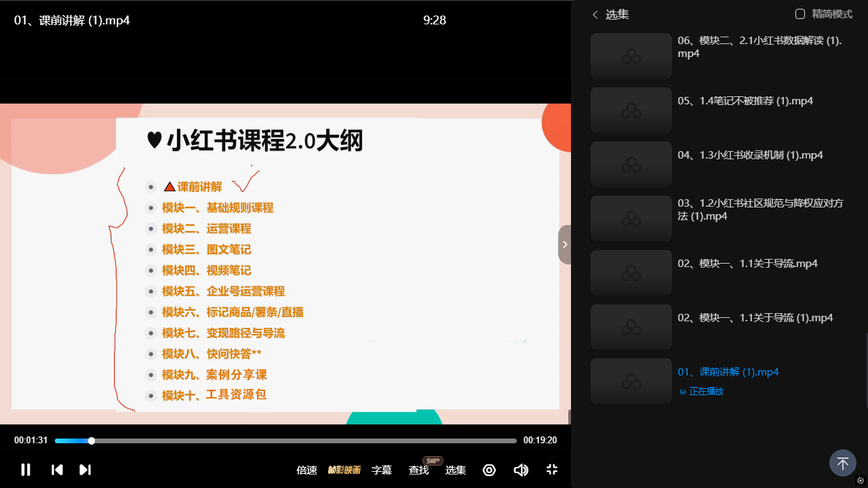Pause the video playback
Image resolution: width=868 pixels, height=488 pixels.
click(26, 470)
